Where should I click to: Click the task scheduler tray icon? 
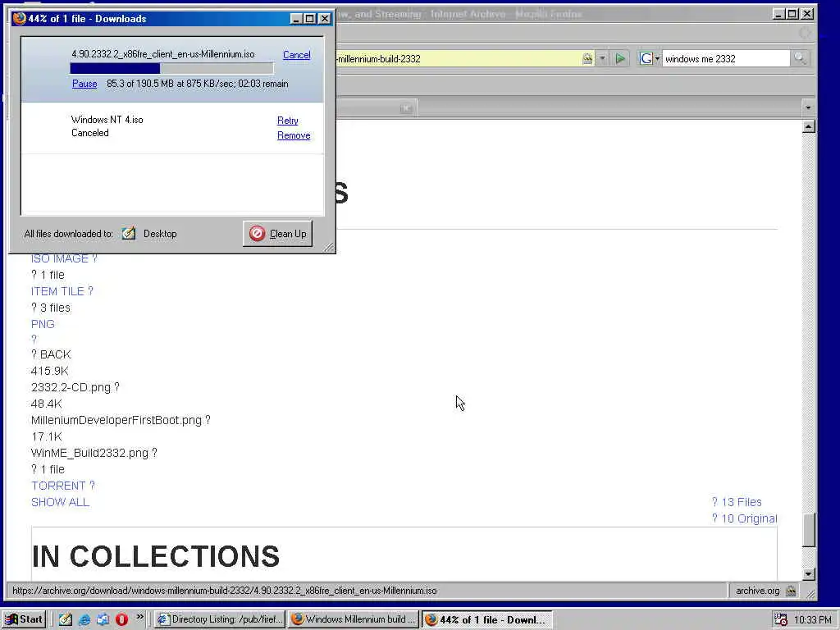pos(781,619)
